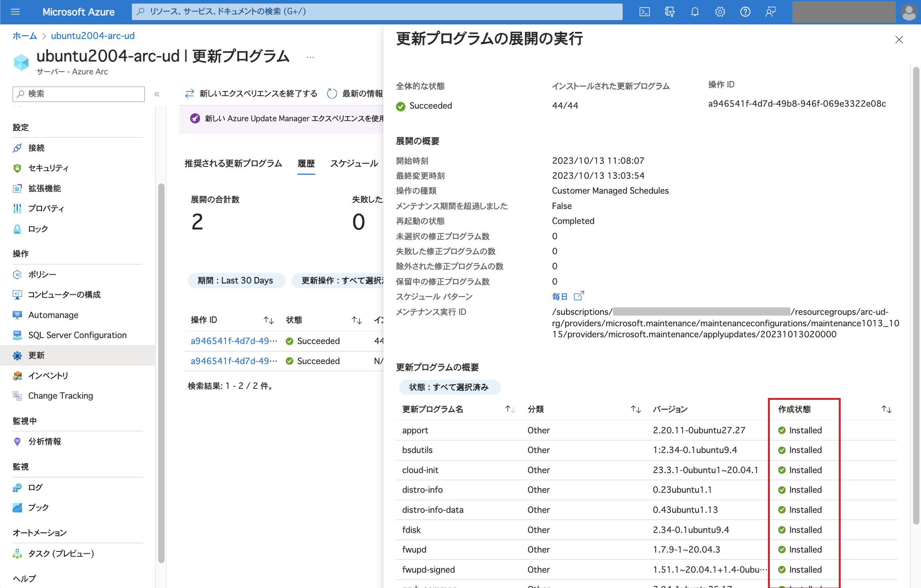Click the panel's vertical scrollbar
Image resolution: width=921 pixels, height=588 pixels.
click(916, 295)
